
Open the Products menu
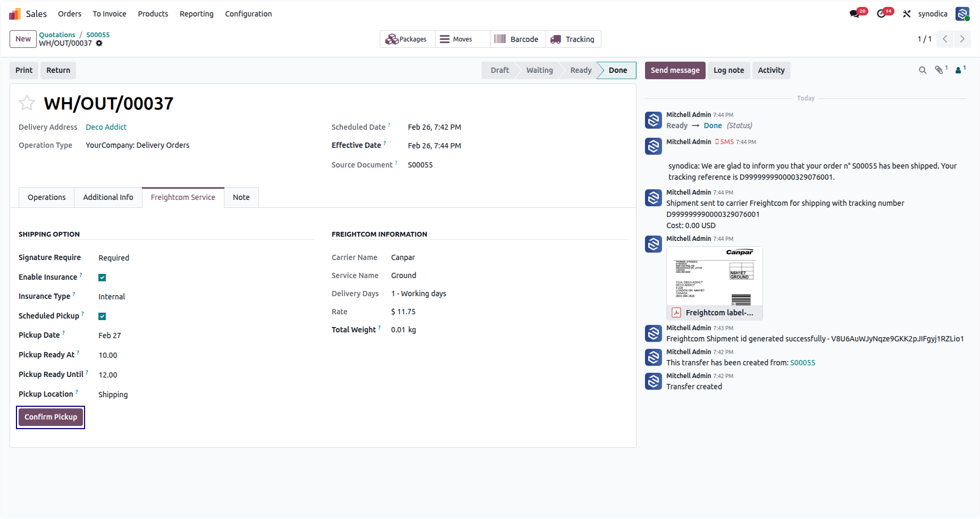(153, 14)
